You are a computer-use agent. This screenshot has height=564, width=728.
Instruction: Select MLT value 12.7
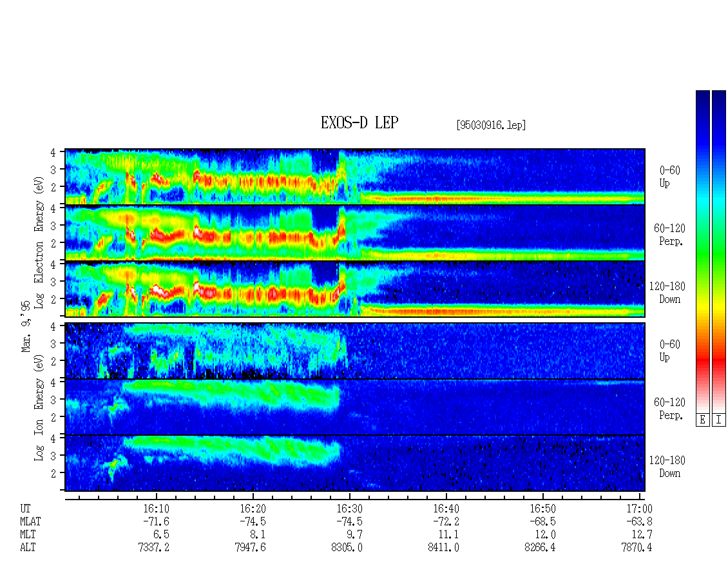[x=642, y=535]
